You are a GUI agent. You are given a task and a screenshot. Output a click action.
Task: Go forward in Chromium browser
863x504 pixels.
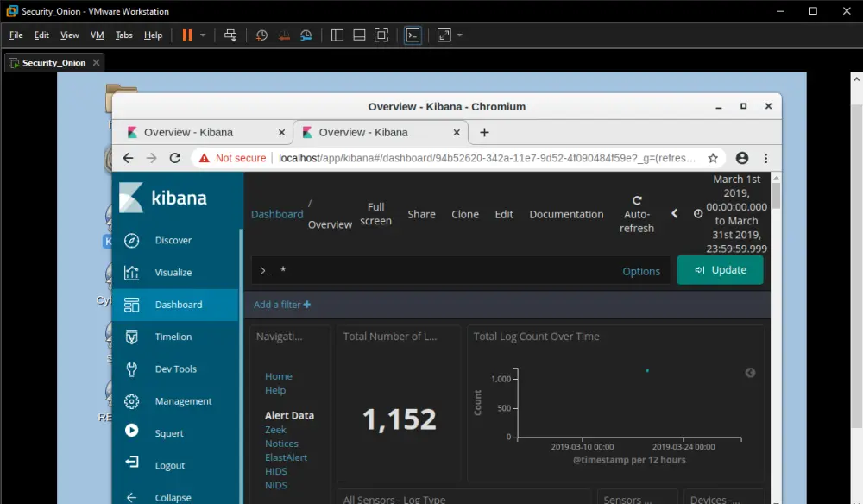pyautogui.click(x=151, y=158)
